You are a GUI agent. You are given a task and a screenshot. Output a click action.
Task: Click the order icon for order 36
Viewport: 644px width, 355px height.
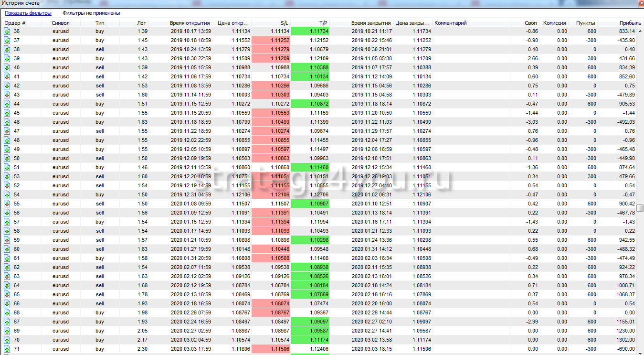pyautogui.click(x=7, y=32)
